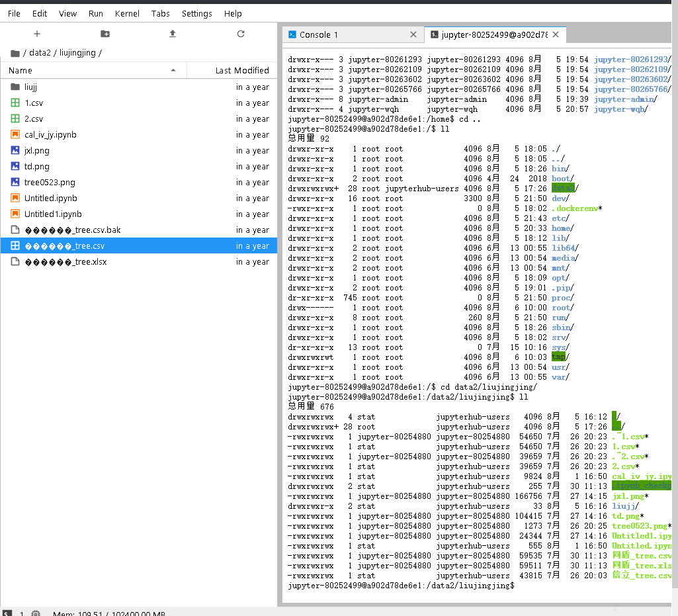The height and width of the screenshot is (616, 678).
Task: Click the terminal prompt line
Action: point(397,585)
